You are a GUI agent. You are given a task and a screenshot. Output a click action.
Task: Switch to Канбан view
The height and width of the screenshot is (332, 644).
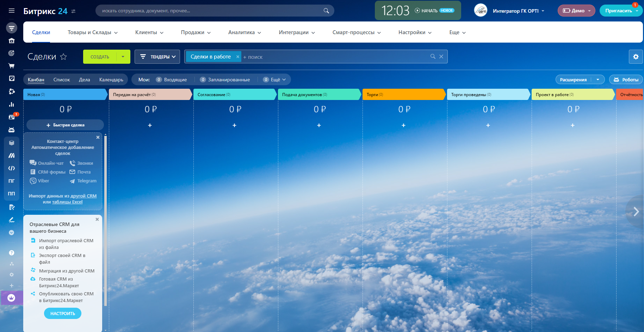[x=36, y=80]
